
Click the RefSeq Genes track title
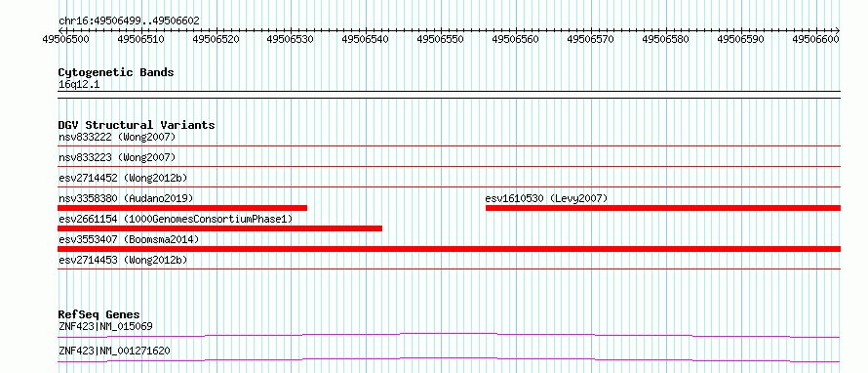tap(99, 314)
